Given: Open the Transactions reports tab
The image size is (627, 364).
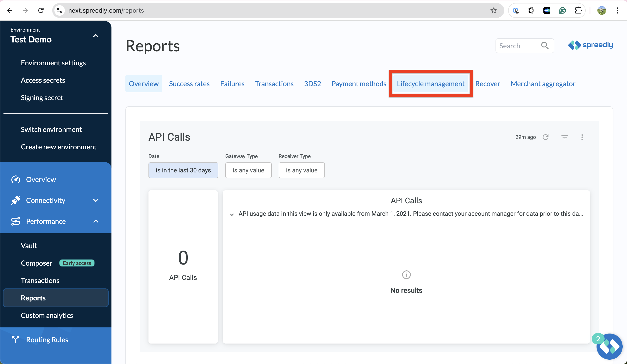Looking at the screenshot, I should point(274,84).
